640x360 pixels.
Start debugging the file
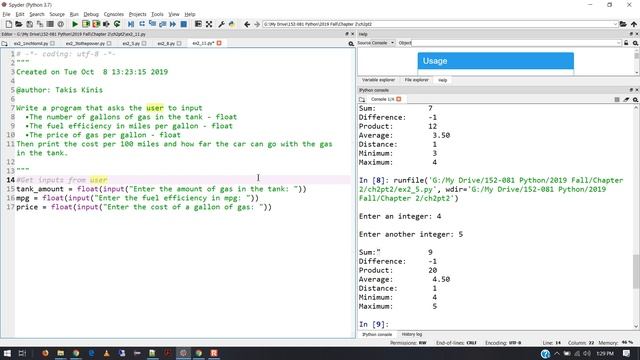(x=131, y=24)
